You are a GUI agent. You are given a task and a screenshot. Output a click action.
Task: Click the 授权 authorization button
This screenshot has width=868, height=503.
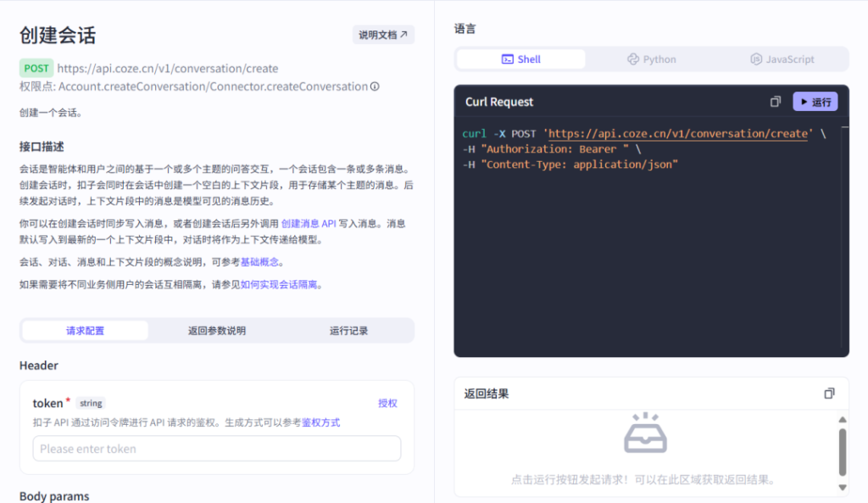tap(387, 403)
